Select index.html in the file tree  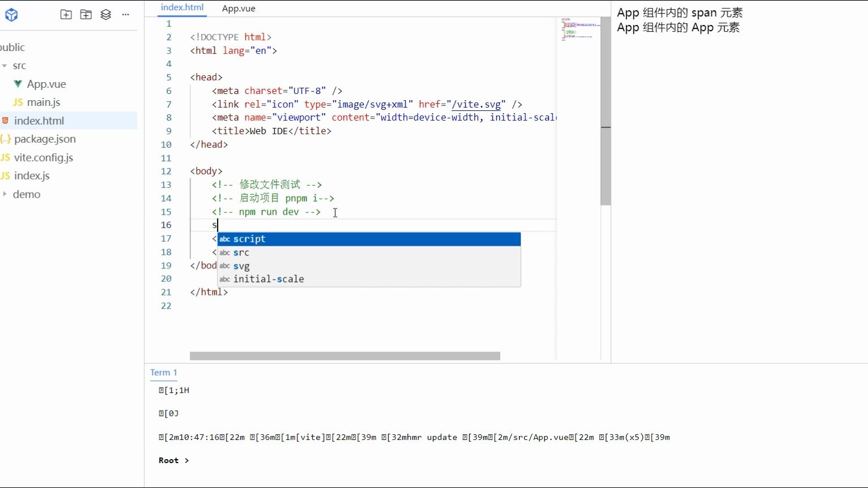click(69, 121)
